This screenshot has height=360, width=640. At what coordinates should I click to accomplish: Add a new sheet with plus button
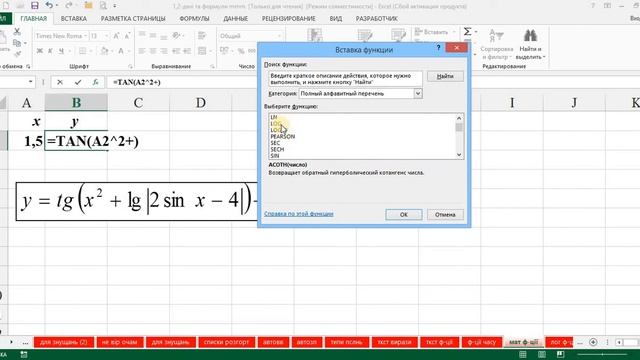pyautogui.click(x=593, y=342)
